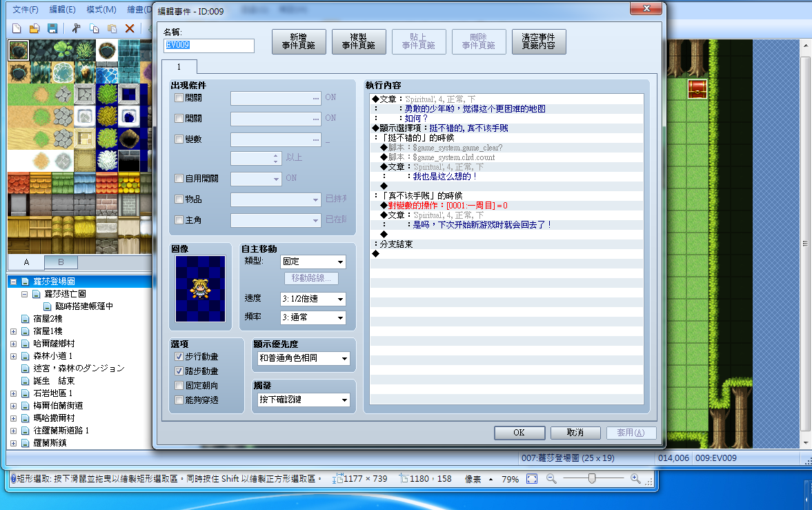
Task: Expand the 哈爾薩鄉村 tree node
Action: point(14,344)
